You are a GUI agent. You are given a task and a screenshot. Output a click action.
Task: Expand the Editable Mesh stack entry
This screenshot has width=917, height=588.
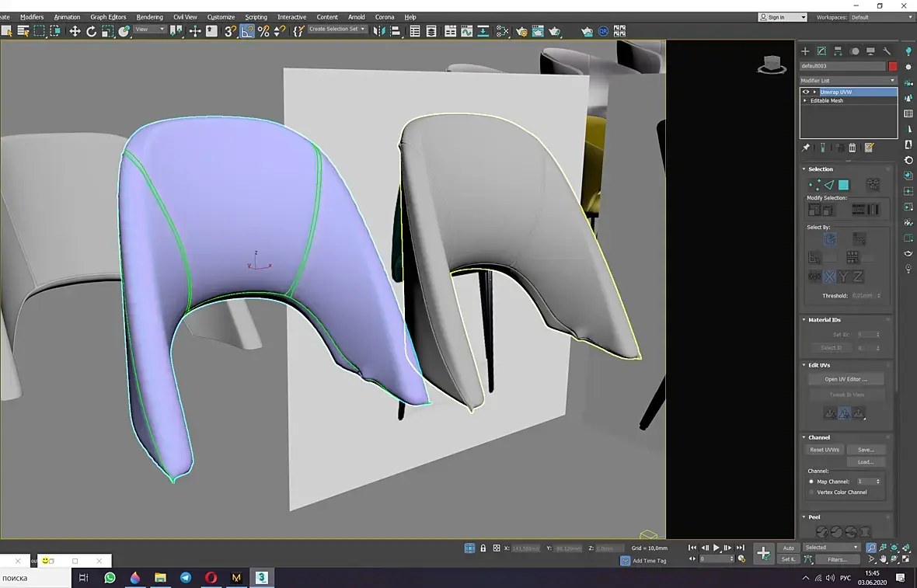click(x=805, y=100)
